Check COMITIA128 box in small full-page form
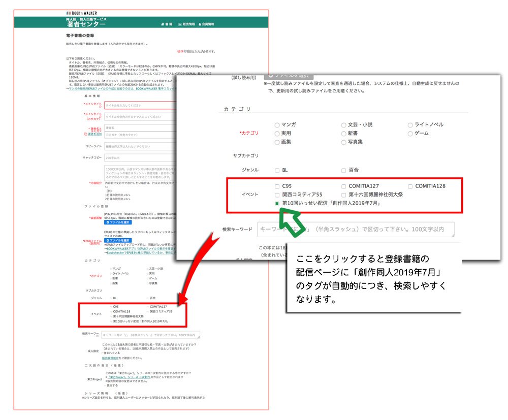Viewport: 508px width, 420px height. click(x=111, y=311)
